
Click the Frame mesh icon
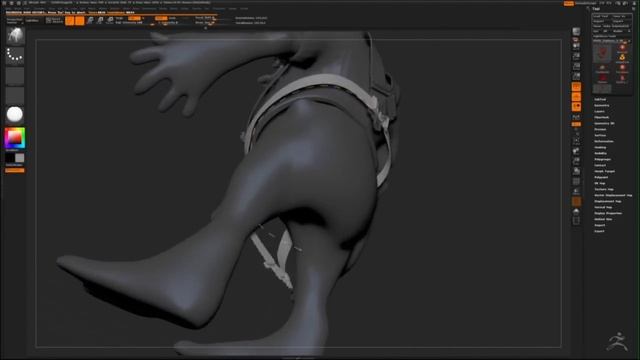pyautogui.click(x=576, y=141)
